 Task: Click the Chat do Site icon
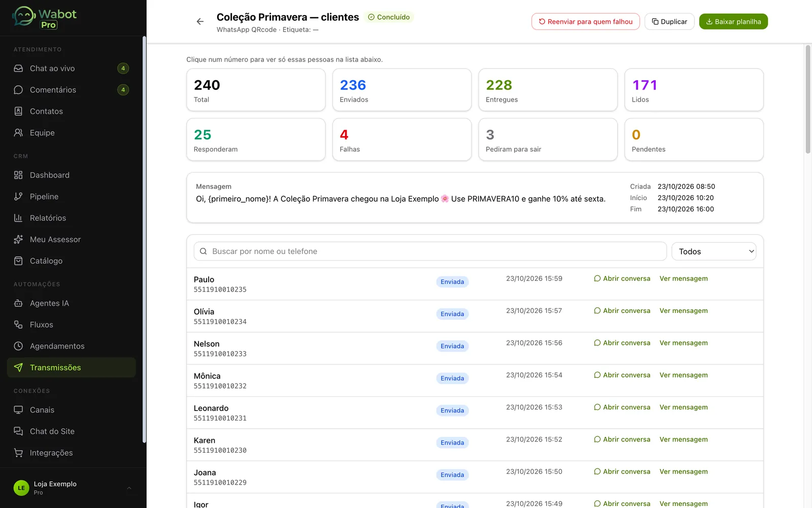point(18,431)
